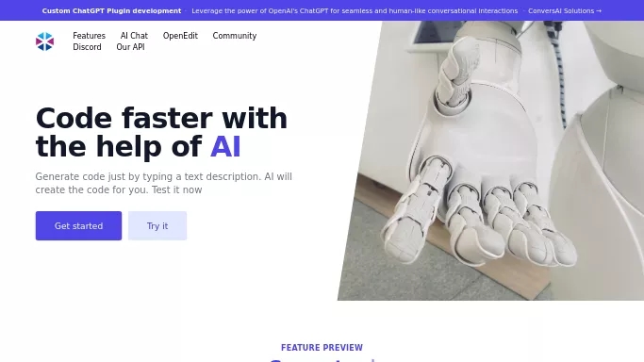The height and width of the screenshot is (362, 644).
Task: Click the robot hand hero image
Action: tap(491, 160)
